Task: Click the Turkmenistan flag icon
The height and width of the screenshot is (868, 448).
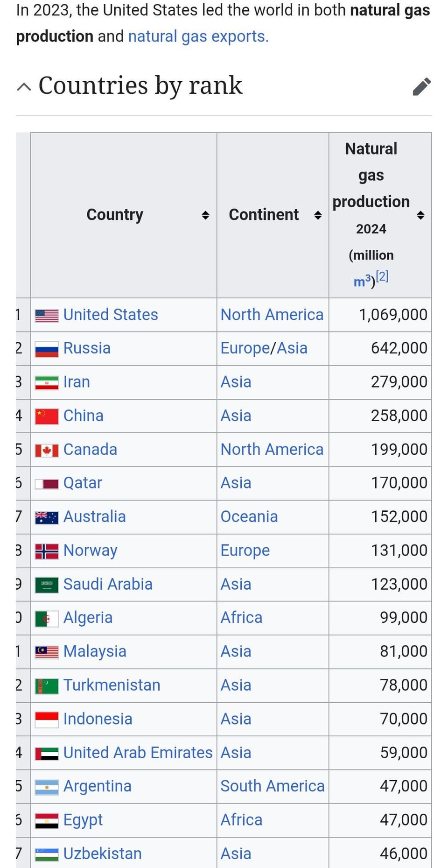Action: pos(47,686)
